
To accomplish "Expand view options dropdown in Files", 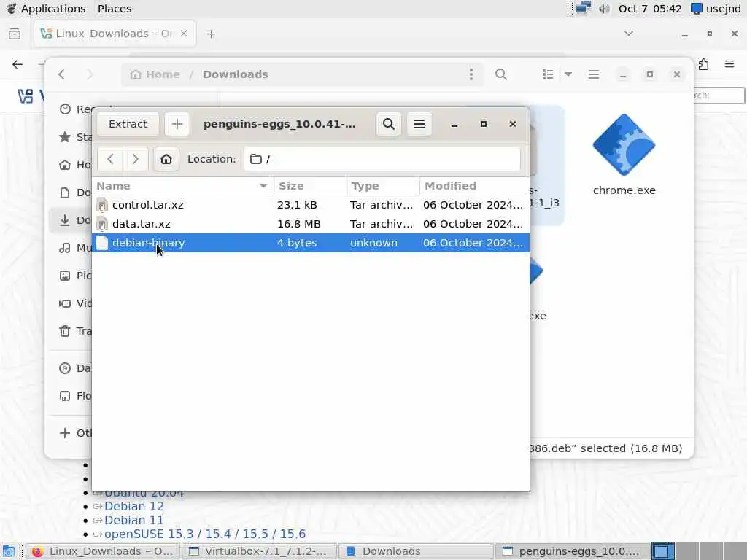I will 568,74.
